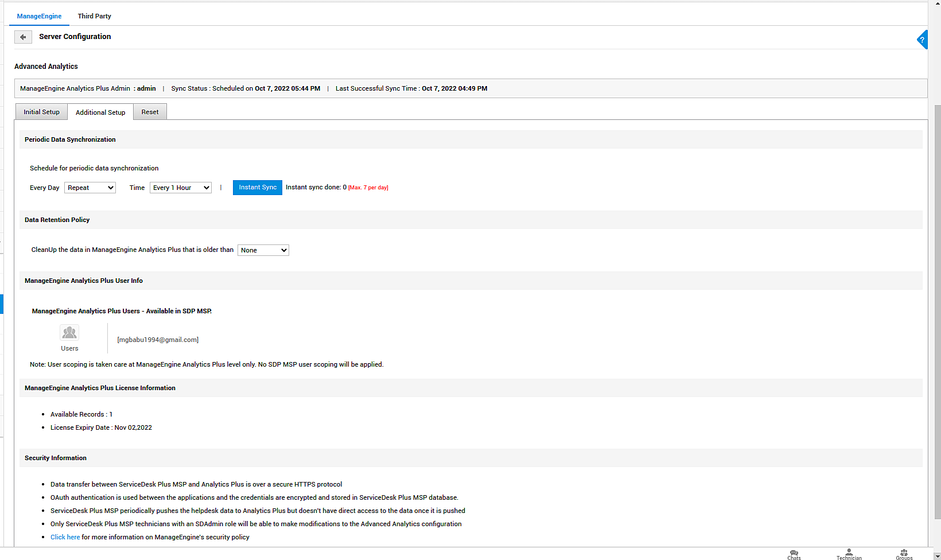
Task: Click the back arrow beside Server Configuration
Action: pos(23,37)
